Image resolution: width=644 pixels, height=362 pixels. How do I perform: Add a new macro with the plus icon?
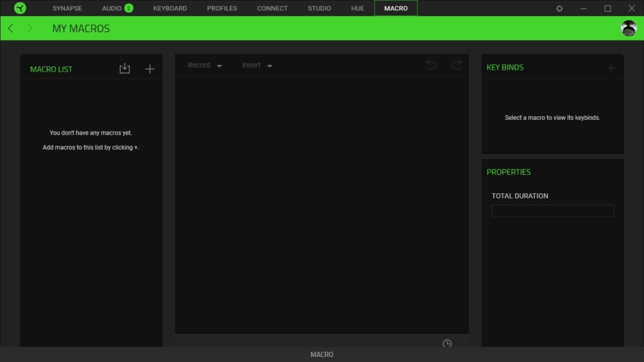(150, 69)
